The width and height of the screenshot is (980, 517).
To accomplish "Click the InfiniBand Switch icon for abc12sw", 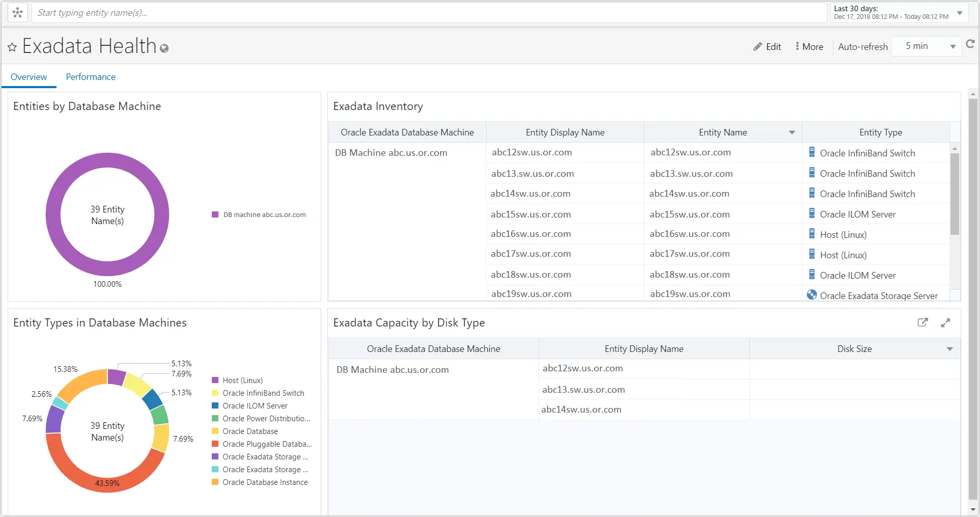I will (x=812, y=152).
